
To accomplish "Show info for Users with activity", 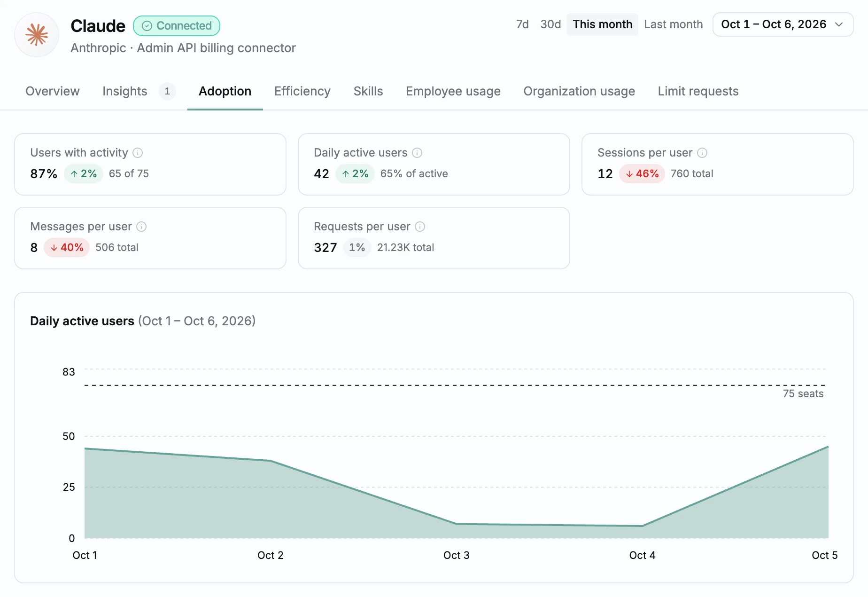I will [x=138, y=153].
